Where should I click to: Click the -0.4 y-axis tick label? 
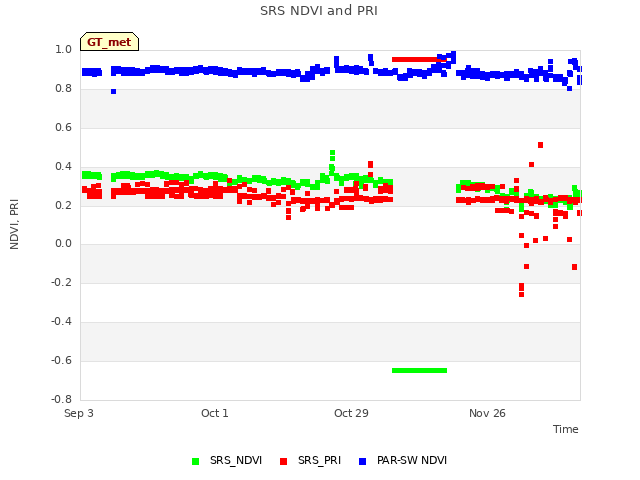click(x=61, y=322)
